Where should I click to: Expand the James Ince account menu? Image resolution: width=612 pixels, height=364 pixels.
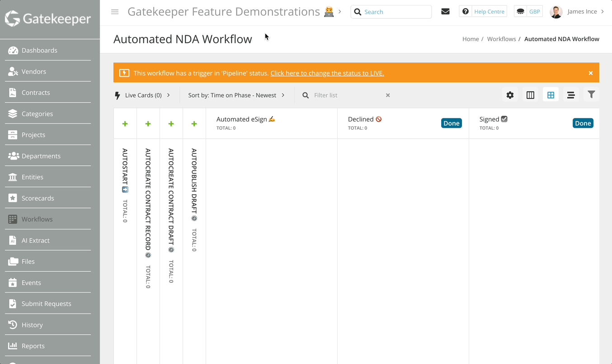click(x=583, y=11)
